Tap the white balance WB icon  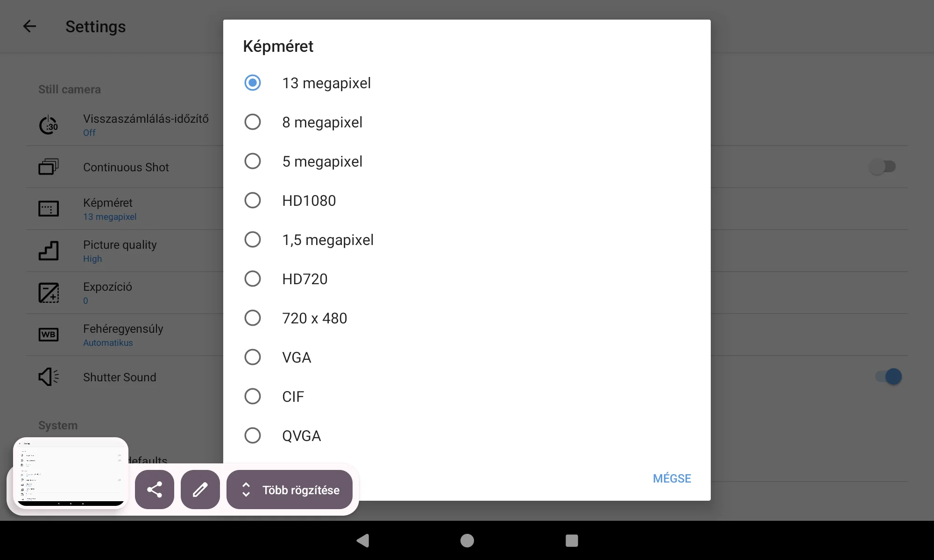49,335
